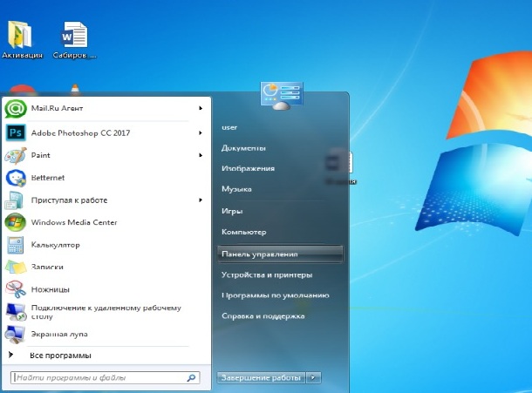532x393 pixels.
Task: Open Записки sticky notes
Action: (x=47, y=267)
